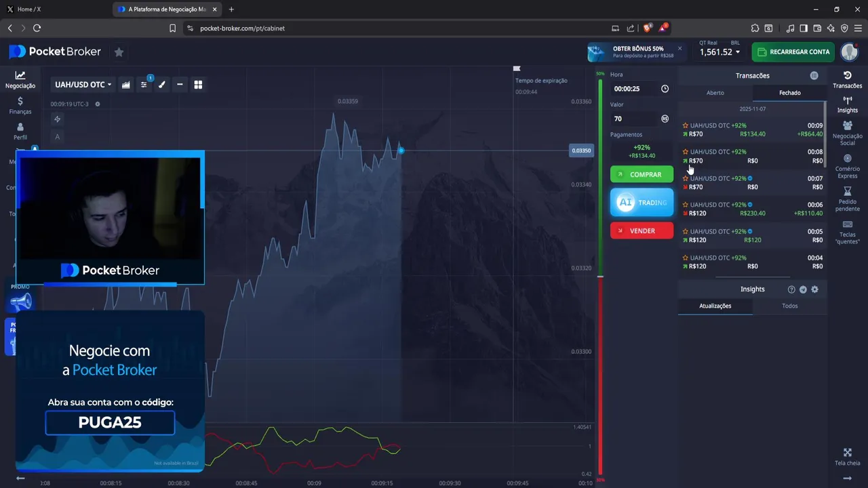This screenshot has width=868, height=488.
Task: Click the browser address bar URL
Action: 242,28
